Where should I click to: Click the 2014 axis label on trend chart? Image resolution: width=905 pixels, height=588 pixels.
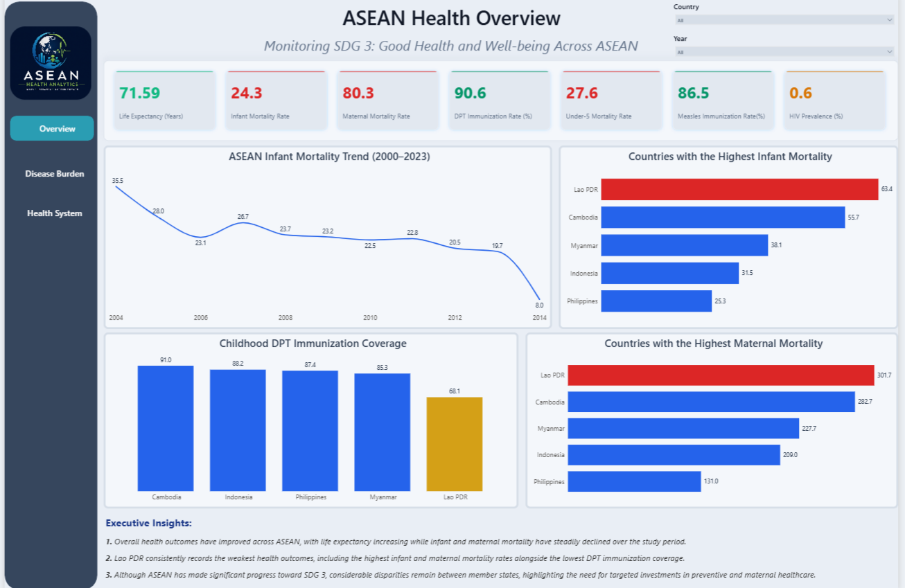click(539, 318)
